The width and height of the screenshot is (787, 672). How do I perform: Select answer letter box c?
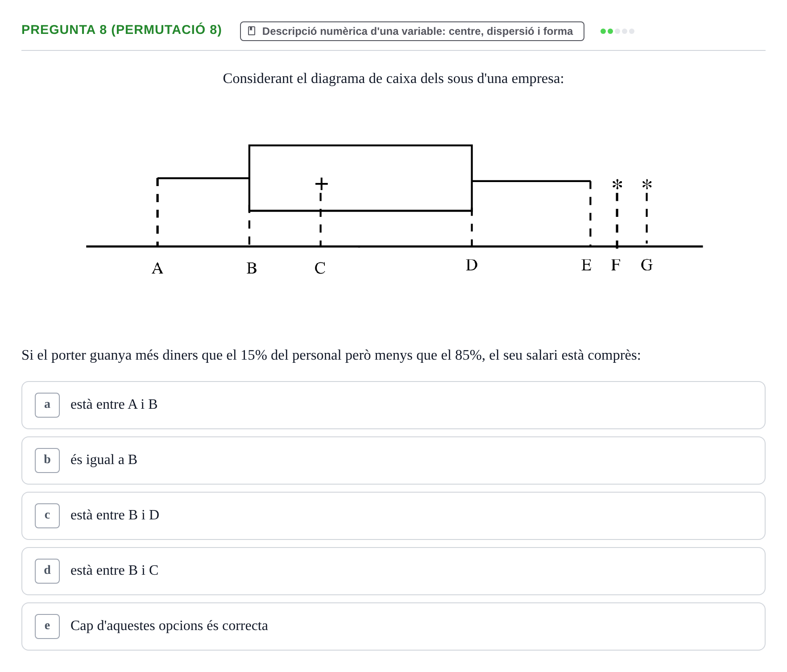tap(47, 516)
